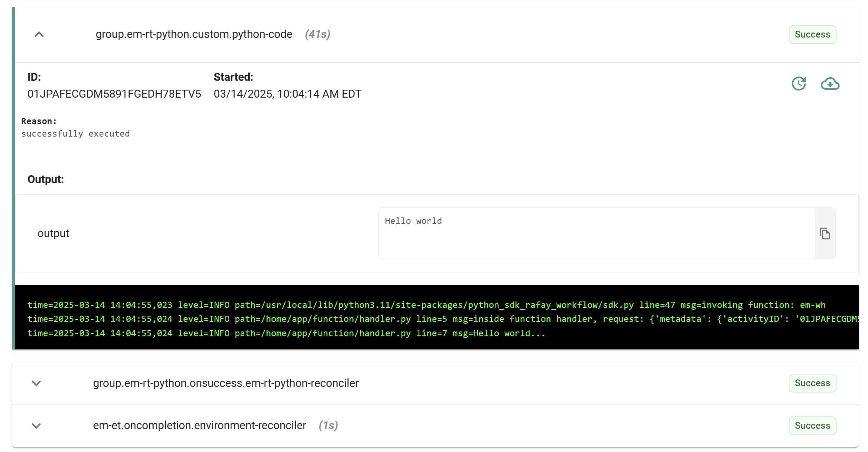Click the first log line invoking function
868x452 pixels.
pyautogui.click(x=426, y=305)
